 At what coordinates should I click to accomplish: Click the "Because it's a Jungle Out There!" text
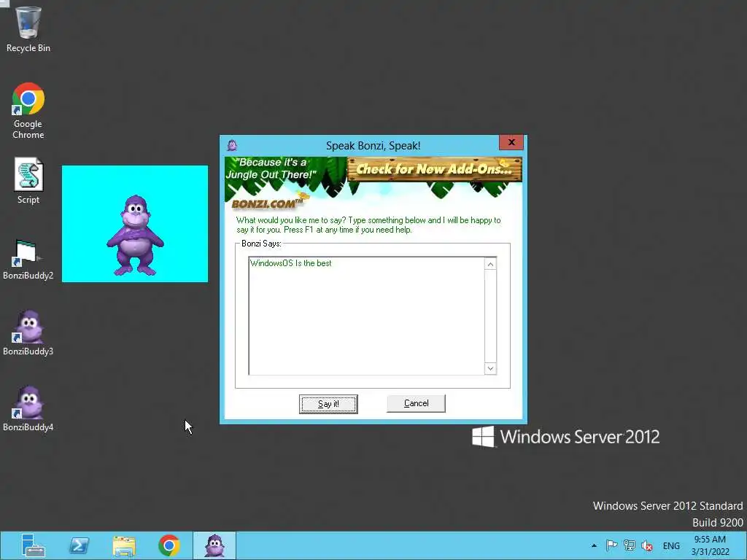(x=271, y=168)
